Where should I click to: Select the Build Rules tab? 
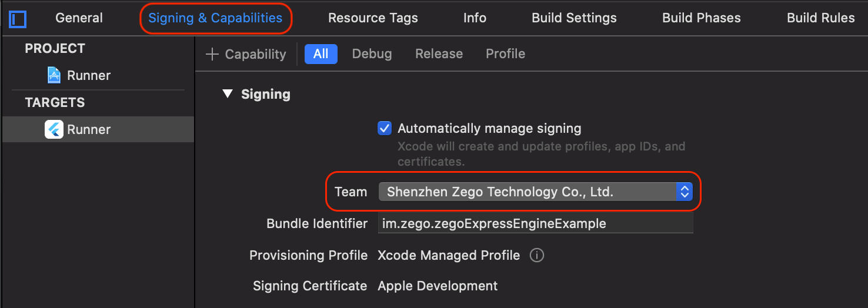820,18
